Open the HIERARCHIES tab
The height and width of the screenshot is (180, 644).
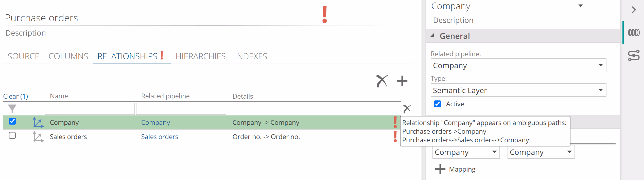(x=200, y=56)
